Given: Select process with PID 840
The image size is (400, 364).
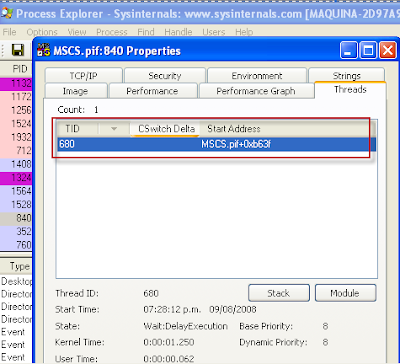Looking at the screenshot, I should pos(16,218).
